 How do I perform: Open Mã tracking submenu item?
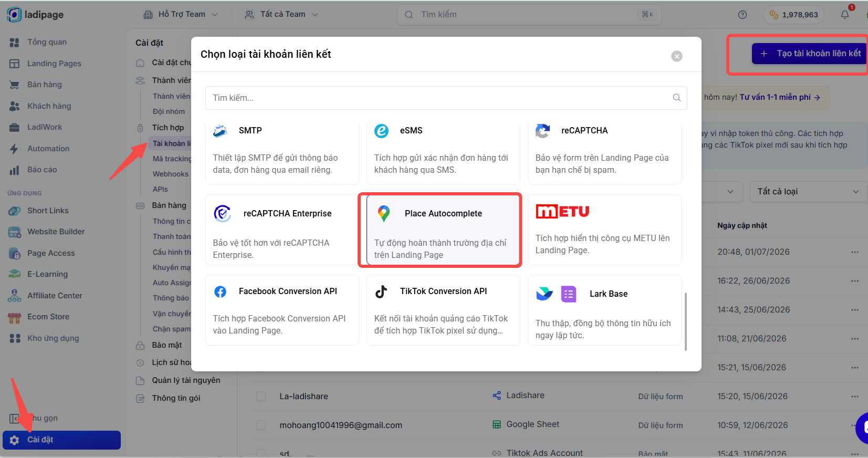[x=172, y=159]
